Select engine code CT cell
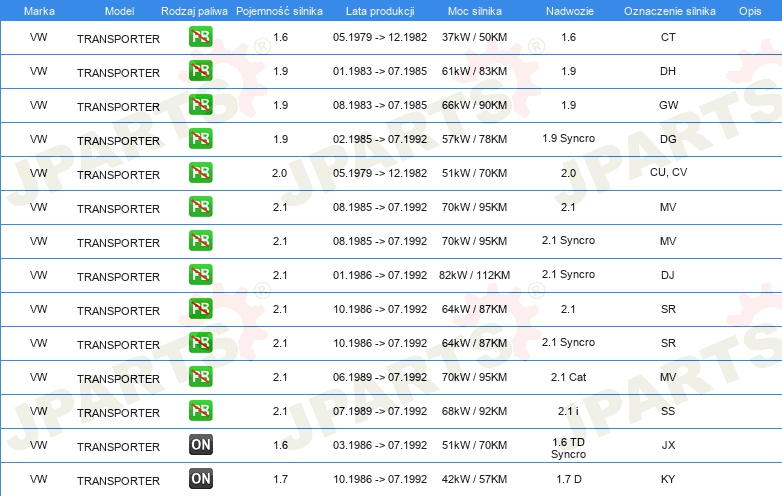Screen dimensions: 782x496 pos(668,37)
